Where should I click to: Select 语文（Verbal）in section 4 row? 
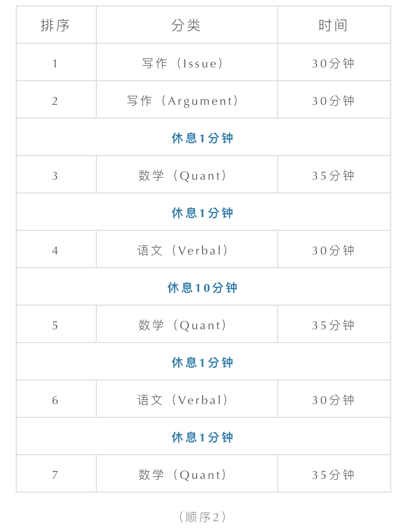tap(184, 250)
